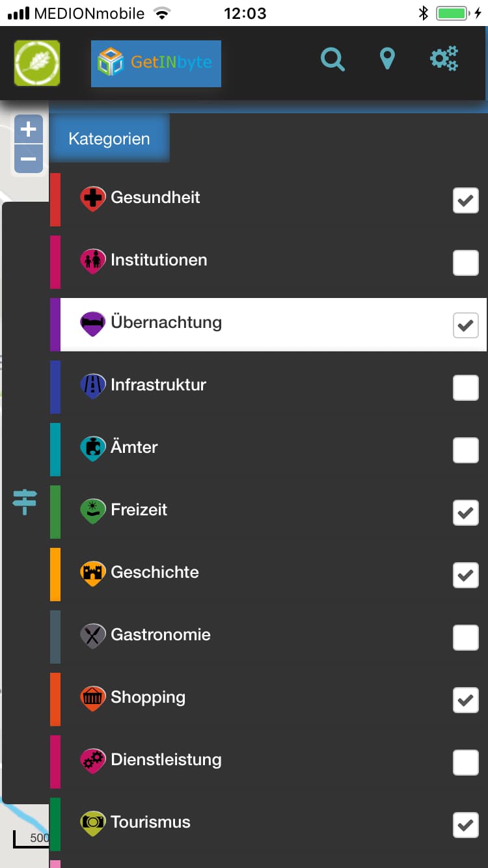The height and width of the screenshot is (868, 488).
Task: Click the Geschichte castle icon
Action: click(x=92, y=573)
